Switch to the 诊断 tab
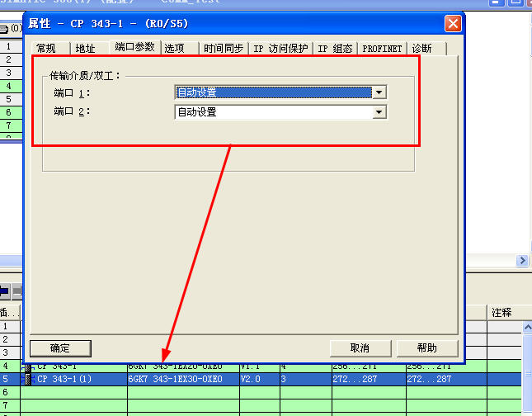Viewport: 532px width, 416px height. click(x=421, y=49)
